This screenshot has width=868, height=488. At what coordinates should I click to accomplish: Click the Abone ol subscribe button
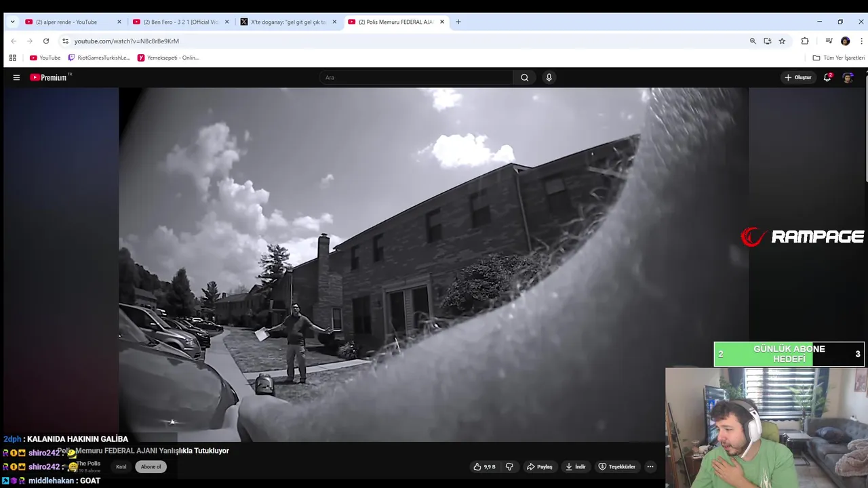[x=151, y=466]
